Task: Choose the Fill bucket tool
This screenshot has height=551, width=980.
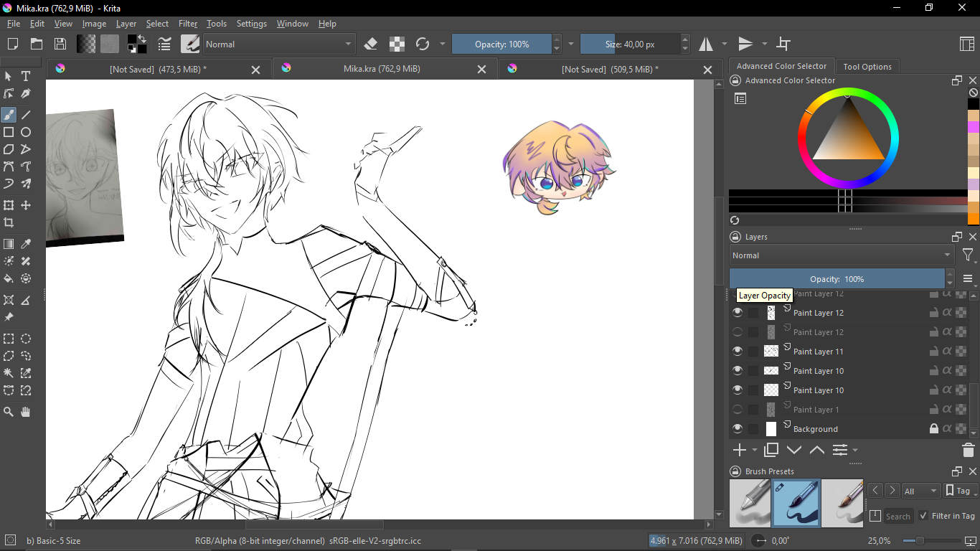Action: tap(9, 278)
